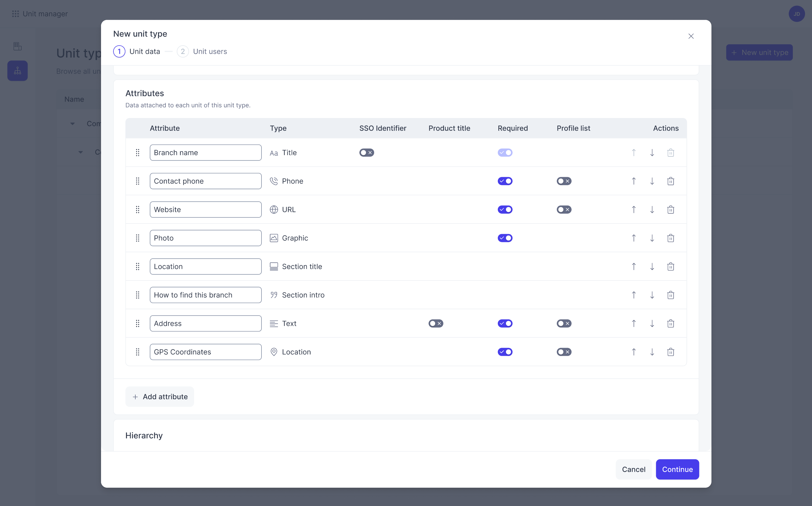Move Location section title up
Screen dimensions: 812x506
coord(634,267)
